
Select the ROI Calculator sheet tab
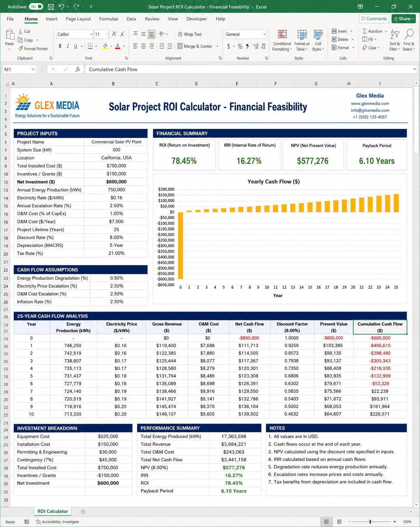point(52,511)
